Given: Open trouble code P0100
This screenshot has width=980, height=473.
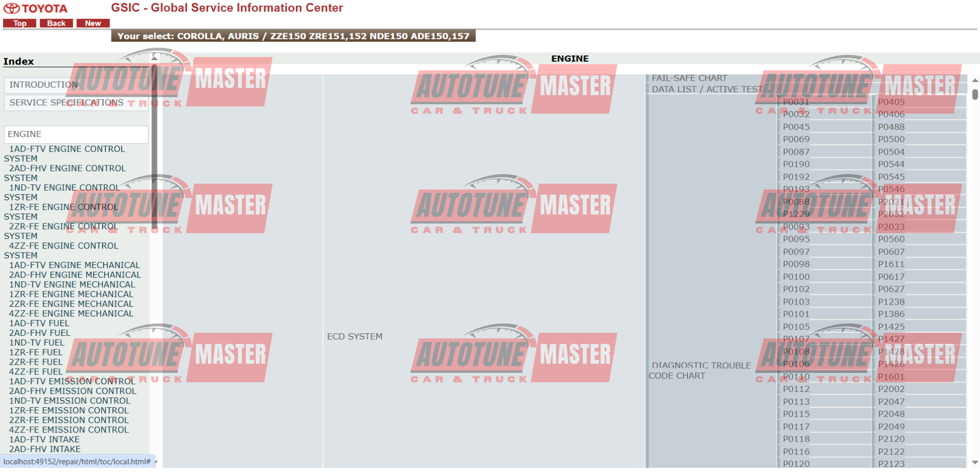Looking at the screenshot, I should click(796, 277).
